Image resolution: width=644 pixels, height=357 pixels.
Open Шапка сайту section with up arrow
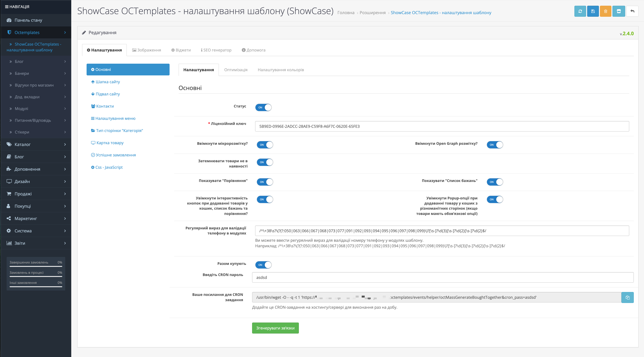point(105,82)
